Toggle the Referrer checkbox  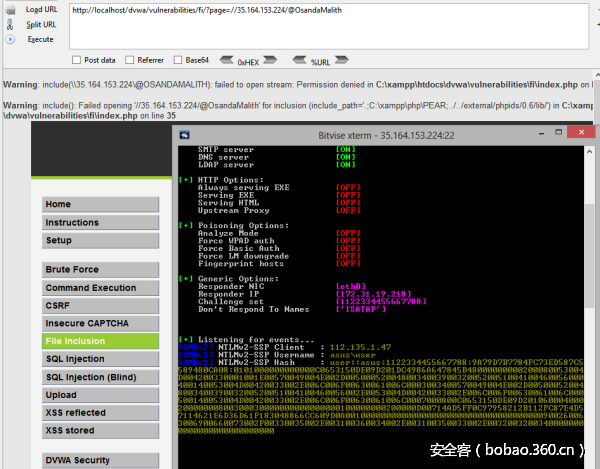click(129, 60)
